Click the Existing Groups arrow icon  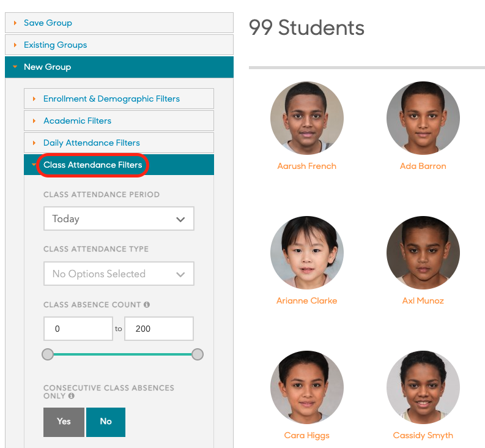click(15, 45)
